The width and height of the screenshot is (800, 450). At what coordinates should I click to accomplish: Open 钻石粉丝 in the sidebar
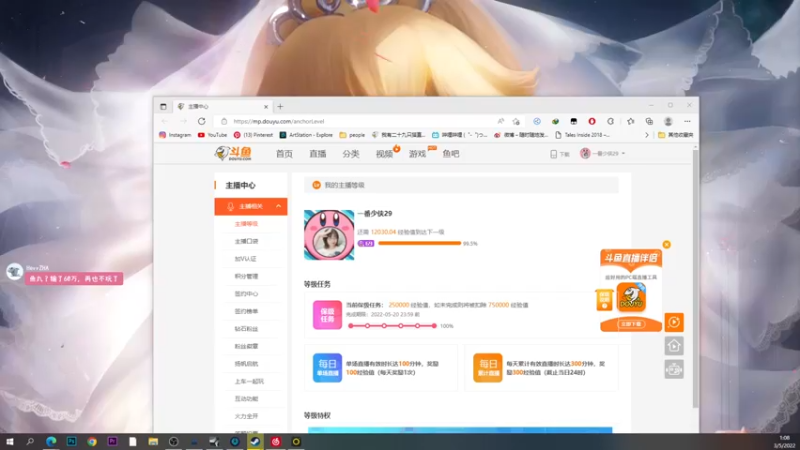click(246, 329)
